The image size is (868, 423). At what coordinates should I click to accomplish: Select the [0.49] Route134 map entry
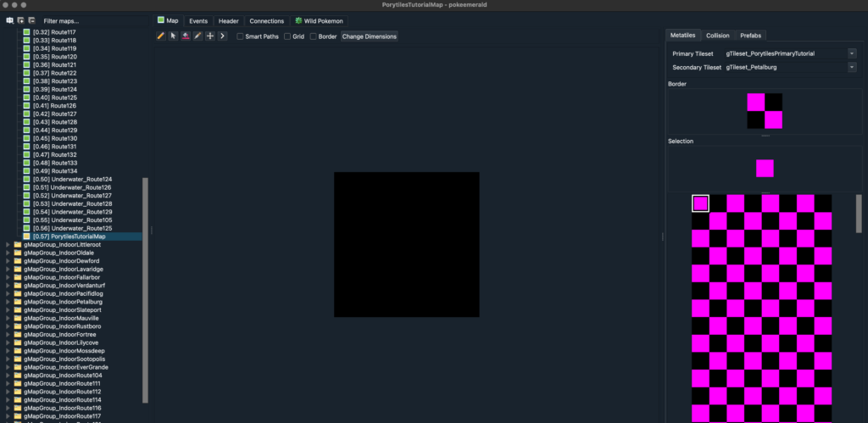coord(55,171)
